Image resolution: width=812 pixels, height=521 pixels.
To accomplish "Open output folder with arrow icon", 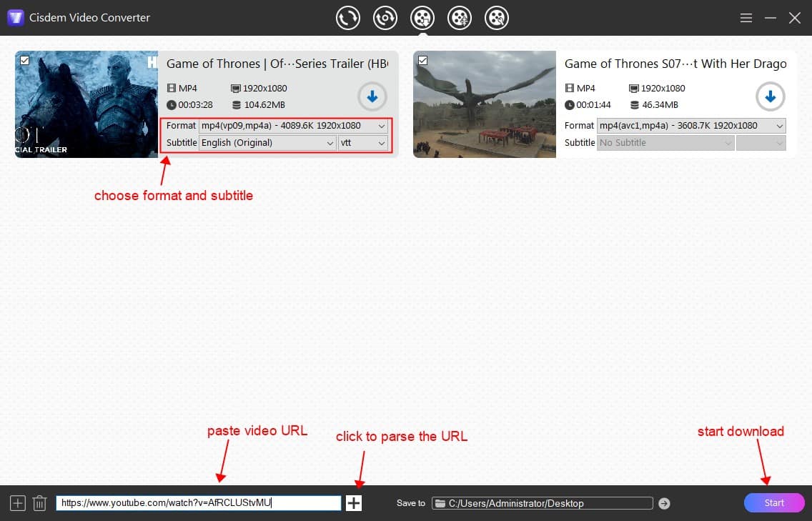I will tap(664, 503).
